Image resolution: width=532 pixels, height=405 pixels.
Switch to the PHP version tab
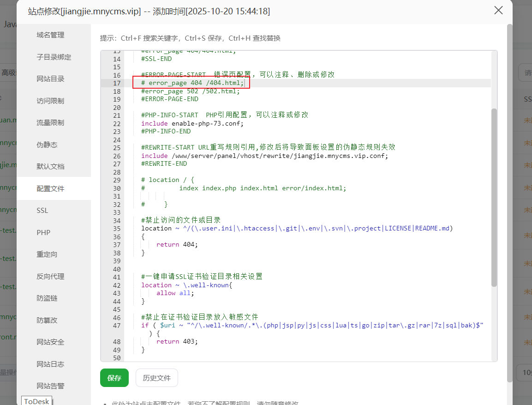coord(43,233)
